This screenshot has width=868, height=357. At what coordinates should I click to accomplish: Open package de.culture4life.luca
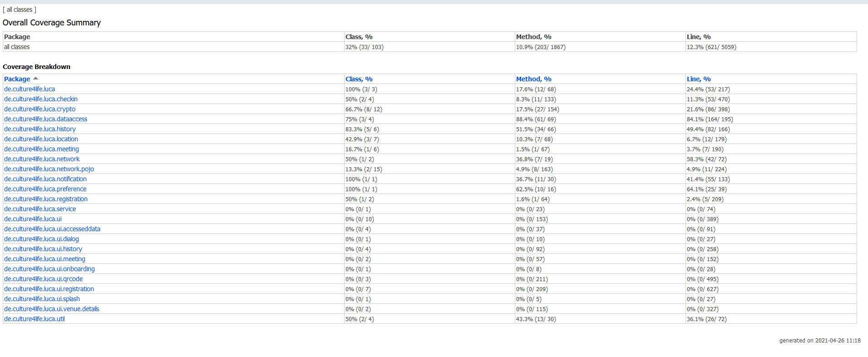(30, 89)
